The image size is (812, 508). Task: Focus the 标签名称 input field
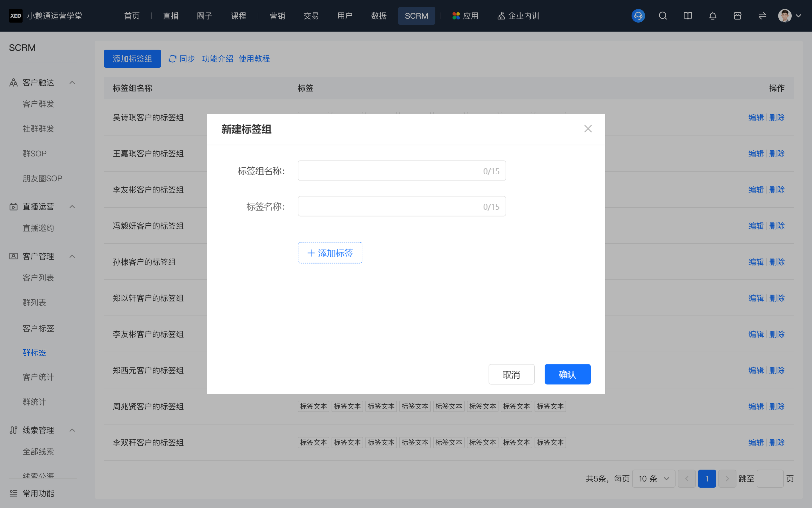(402, 206)
